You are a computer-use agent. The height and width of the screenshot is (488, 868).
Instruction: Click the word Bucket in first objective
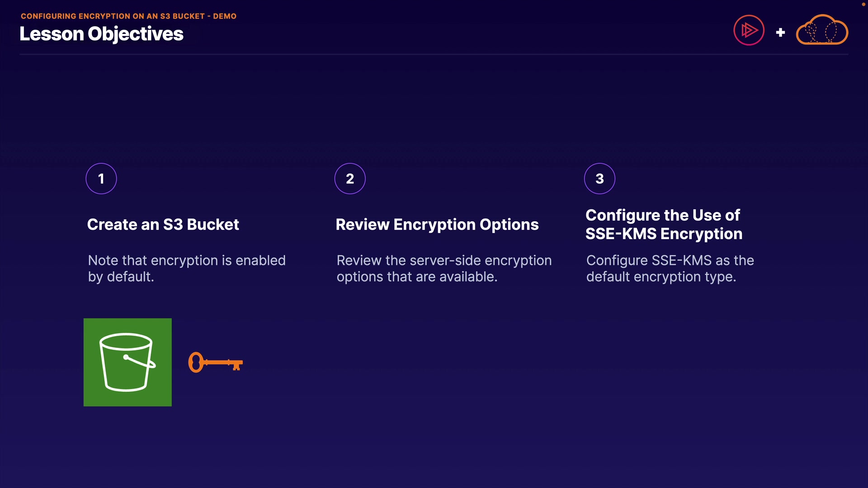pyautogui.click(x=213, y=225)
